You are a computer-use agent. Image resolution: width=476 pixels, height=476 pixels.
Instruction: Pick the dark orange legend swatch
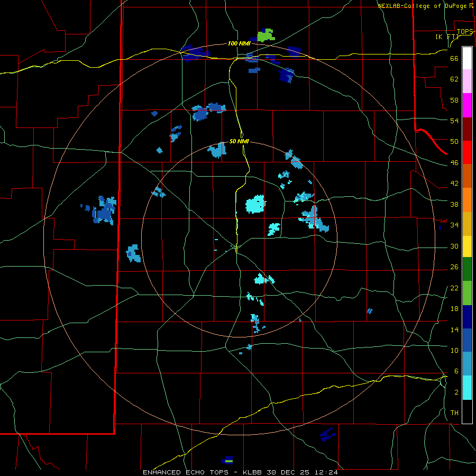[x=467, y=176]
